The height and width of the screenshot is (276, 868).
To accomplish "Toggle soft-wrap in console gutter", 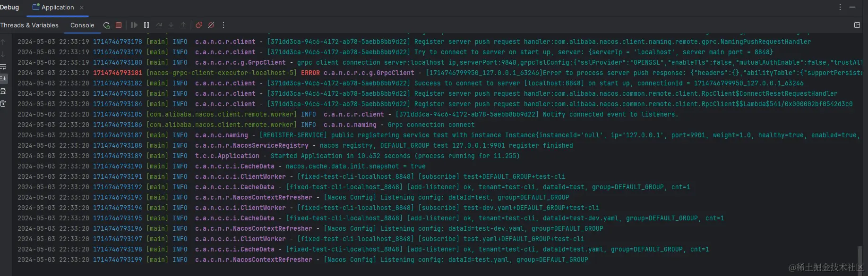I will point(3,67).
